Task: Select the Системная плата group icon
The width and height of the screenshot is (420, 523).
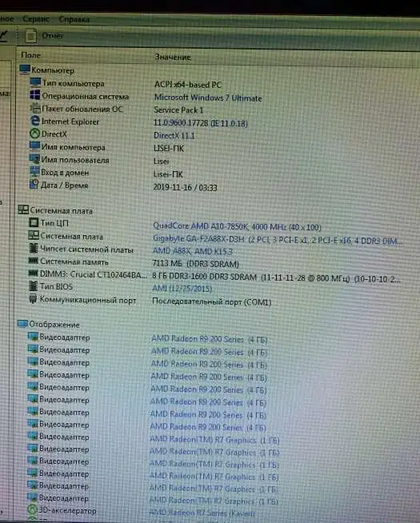Action: [23, 210]
